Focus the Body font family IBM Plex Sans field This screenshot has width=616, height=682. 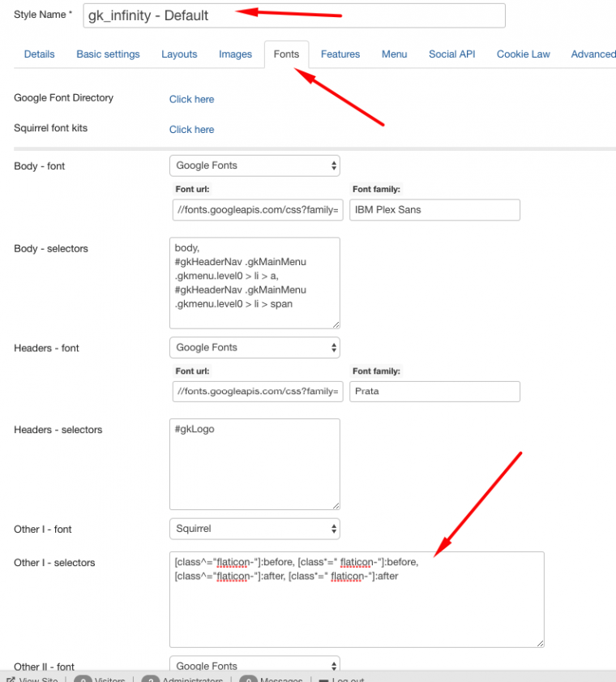point(434,210)
